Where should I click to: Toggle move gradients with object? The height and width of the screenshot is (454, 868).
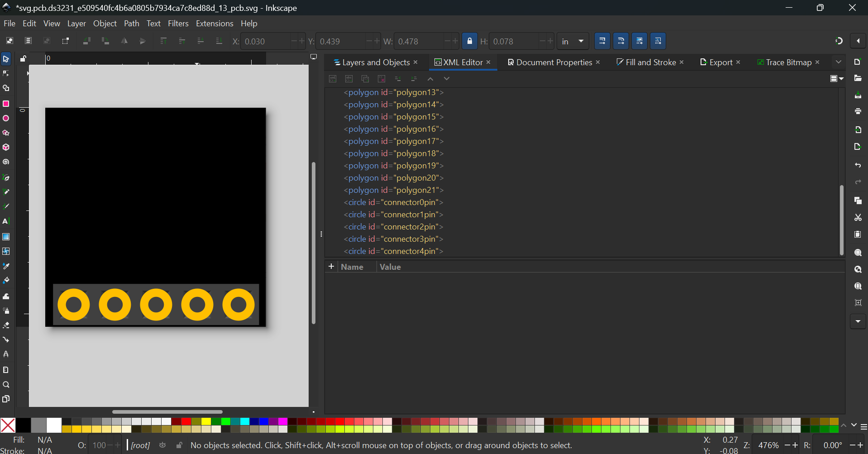(639, 41)
